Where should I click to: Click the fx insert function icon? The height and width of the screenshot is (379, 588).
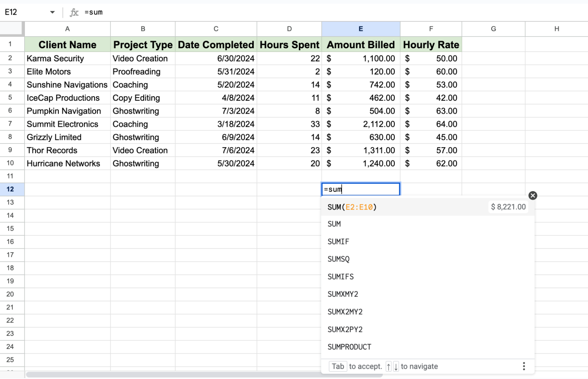(74, 12)
